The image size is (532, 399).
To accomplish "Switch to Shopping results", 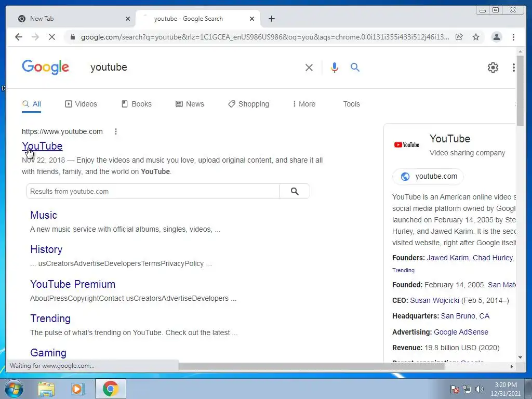I will [x=249, y=104].
